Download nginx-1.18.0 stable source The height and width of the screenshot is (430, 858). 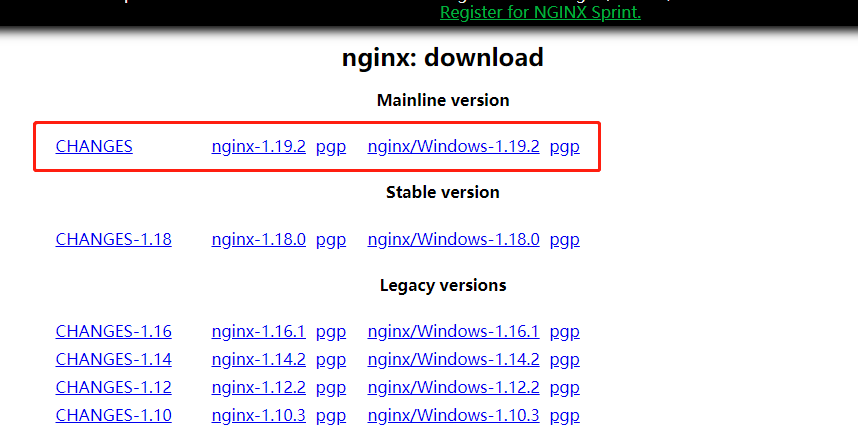(x=258, y=239)
